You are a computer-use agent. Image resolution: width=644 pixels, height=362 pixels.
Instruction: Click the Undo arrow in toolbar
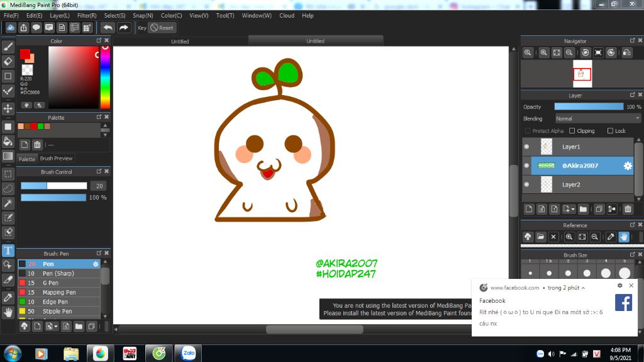tap(108, 28)
